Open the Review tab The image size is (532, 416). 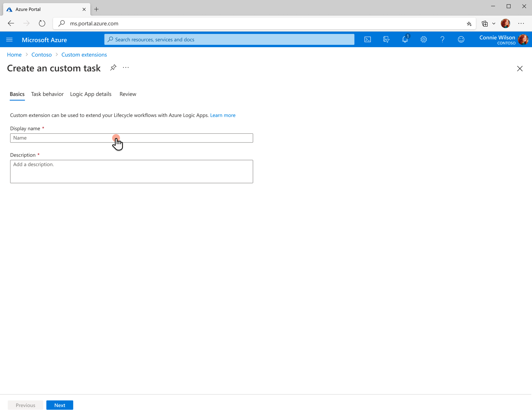click(128, 94)
